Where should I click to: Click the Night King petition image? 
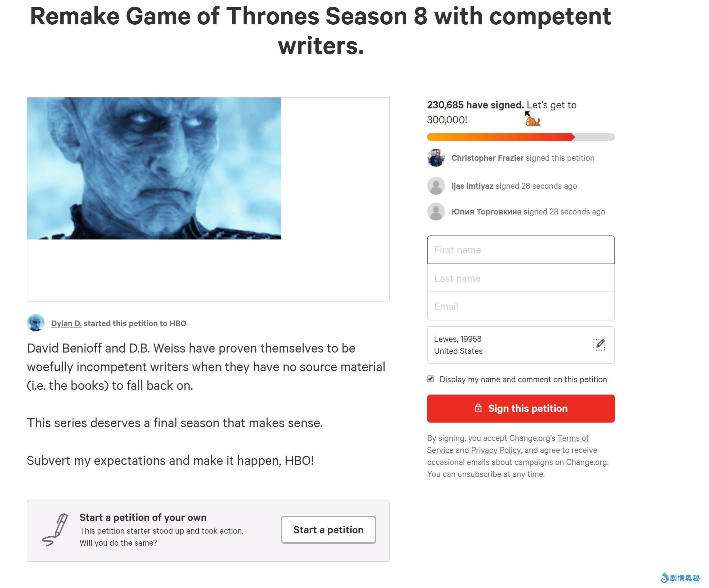pyautogui.click(x=154, y=168)
